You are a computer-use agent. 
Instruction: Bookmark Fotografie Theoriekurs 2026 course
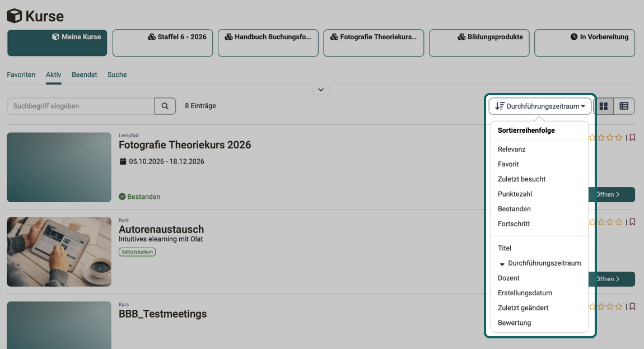tap(632, 137)
